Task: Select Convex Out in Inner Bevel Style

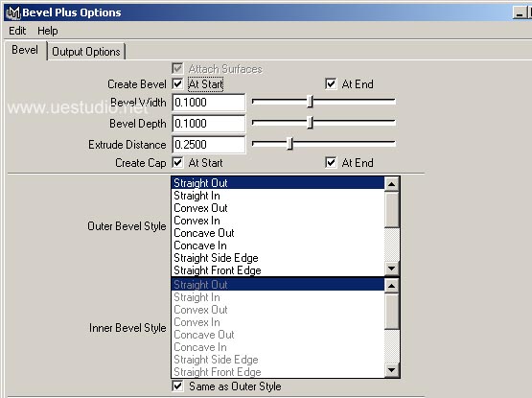Action: [x=278, y=310]
